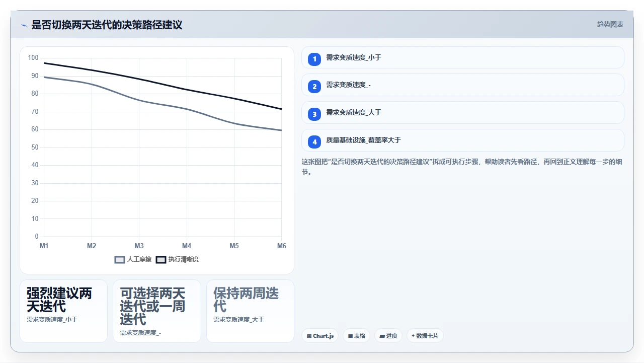Select the 强烈建议两天迭代 card
This screenshot has width=644, height=363.
tap(63, 311)
